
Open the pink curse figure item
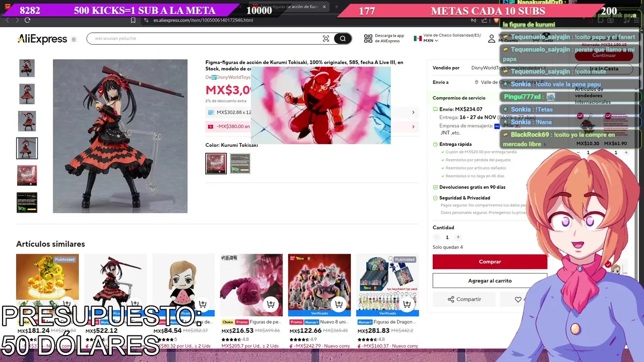coord(251,285)
